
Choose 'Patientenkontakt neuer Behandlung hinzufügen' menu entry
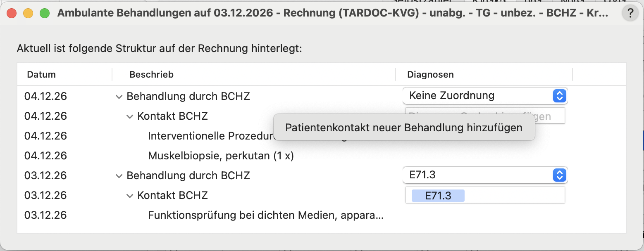403,128
